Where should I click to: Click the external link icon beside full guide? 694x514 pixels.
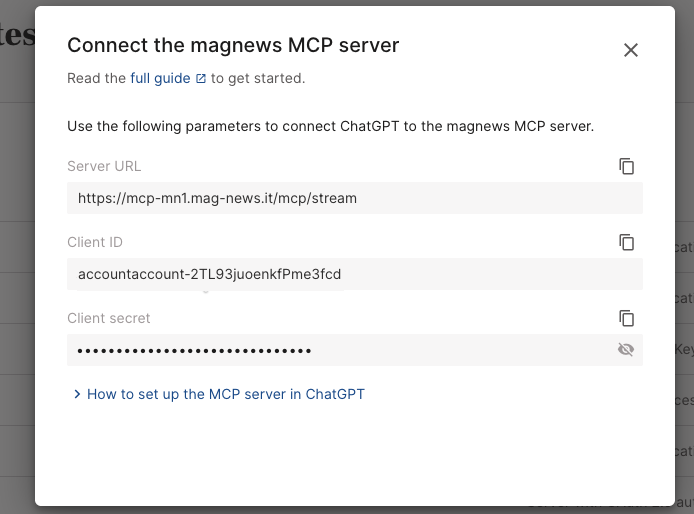[201, 78]
